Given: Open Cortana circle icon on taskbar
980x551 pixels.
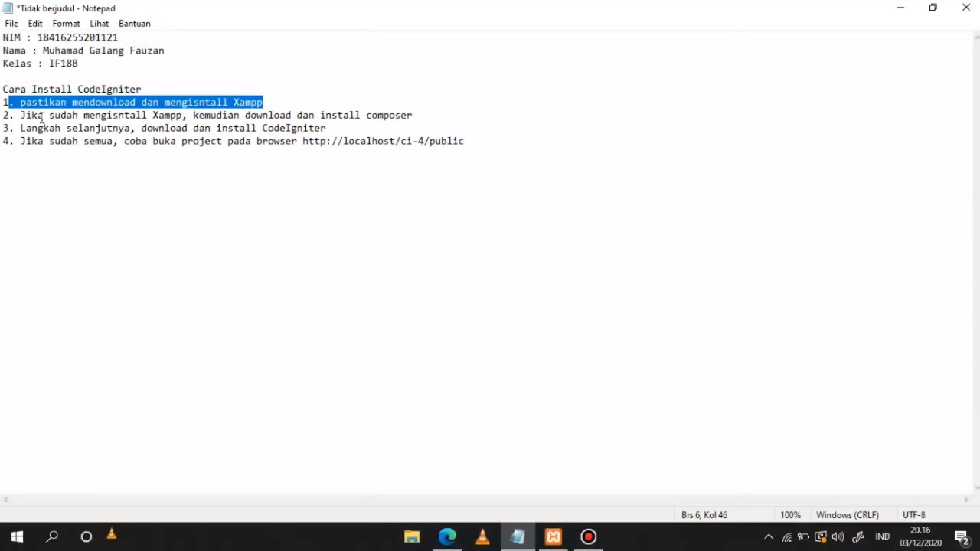Looking at the screenshot, I should coord(86,536).
